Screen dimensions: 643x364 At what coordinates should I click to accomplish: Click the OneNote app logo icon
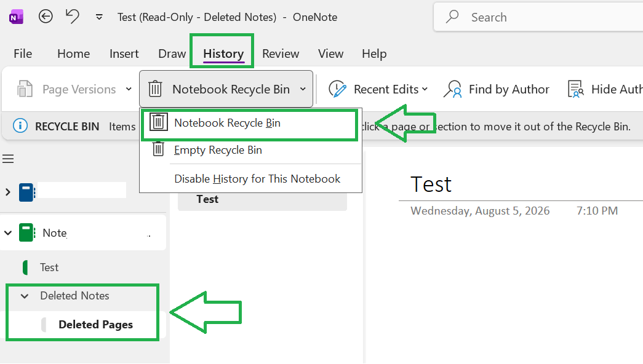(16, 17)
